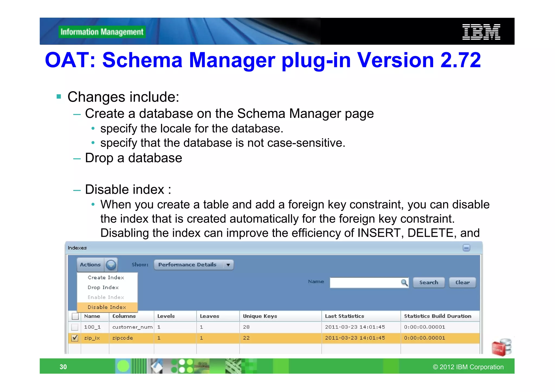The height and width of the screenshot is (392, 555).
Task: Click the slide title OAT Schema Manager
Action: (263, 60)
